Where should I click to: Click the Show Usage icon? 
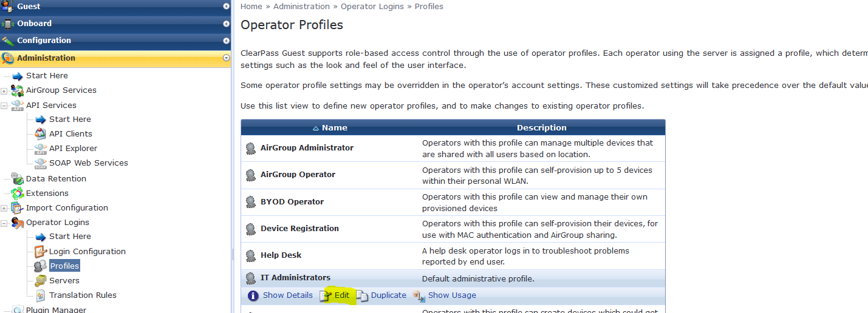(419, 296)
